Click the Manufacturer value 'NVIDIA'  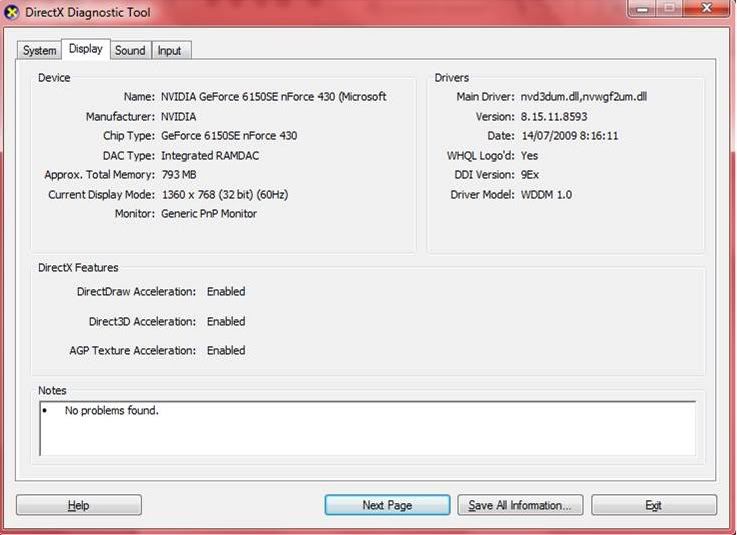click(x=179, y=117)
